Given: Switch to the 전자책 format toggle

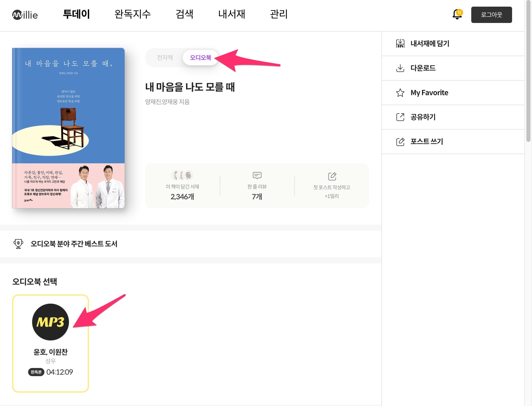Looking at the screenshot, I should coord(165,58).
